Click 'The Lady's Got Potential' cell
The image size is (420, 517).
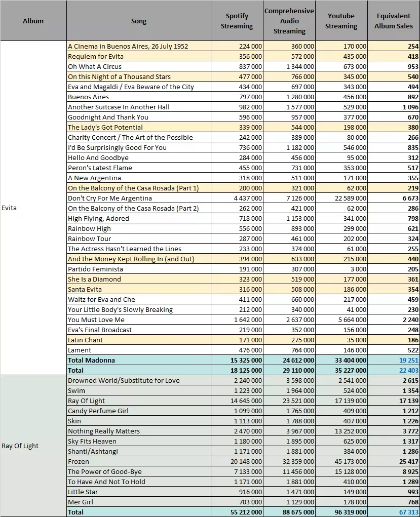click(x=139, y=127)
